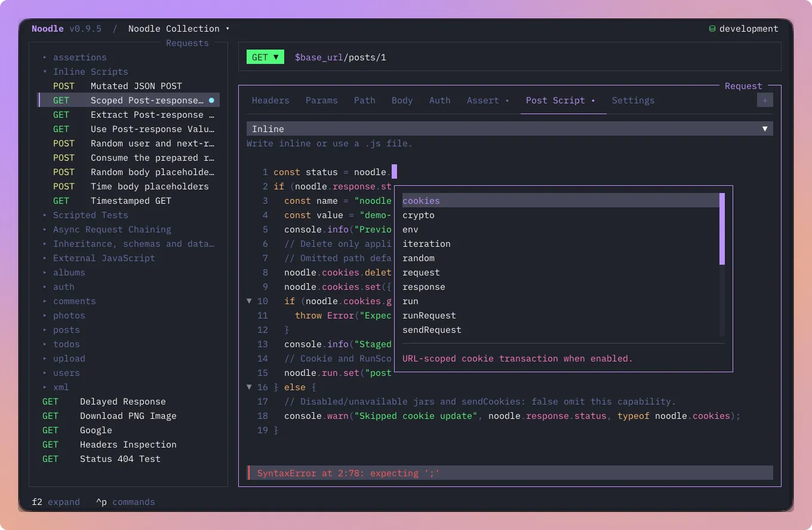Viewport: 812px width, 530px height.
Task: Open the GET method dropdown
Action: [x=265, y=57]
